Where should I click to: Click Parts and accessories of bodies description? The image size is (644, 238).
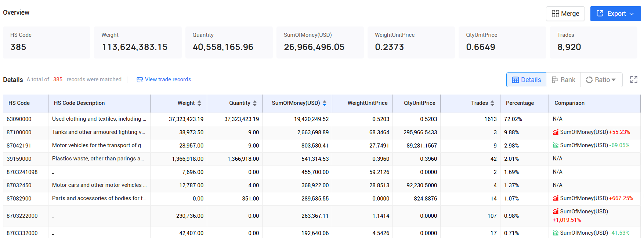99,198
